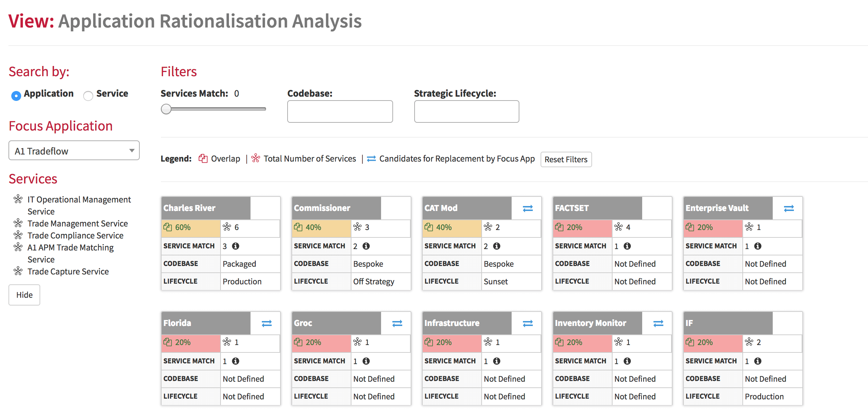
Task: Click the replacement arrows icon on Enterprise Vault card
Action: point(789,208)
